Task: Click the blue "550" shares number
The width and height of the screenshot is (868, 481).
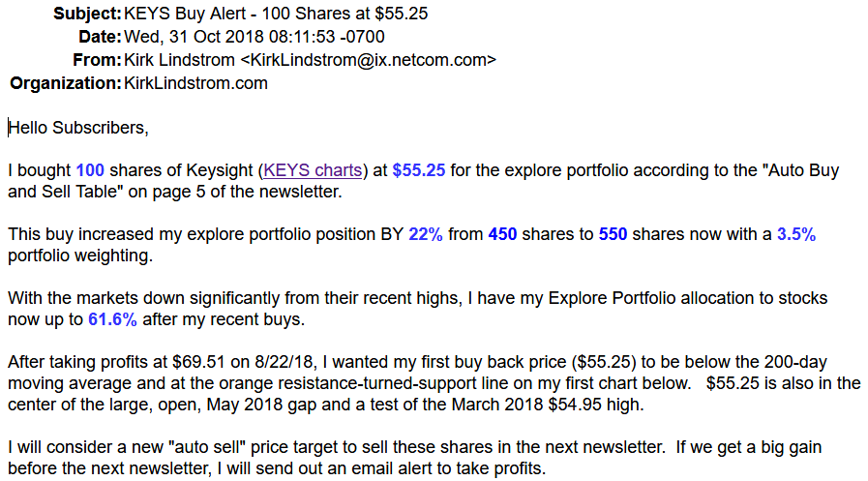Action: pyautogui.click(x=614, y=234)
